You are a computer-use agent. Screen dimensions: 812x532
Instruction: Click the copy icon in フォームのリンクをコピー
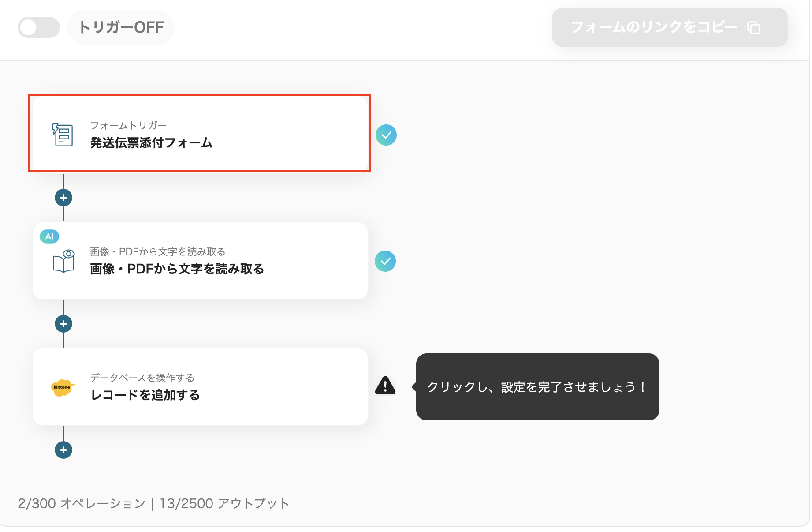[x=755, y=27]
